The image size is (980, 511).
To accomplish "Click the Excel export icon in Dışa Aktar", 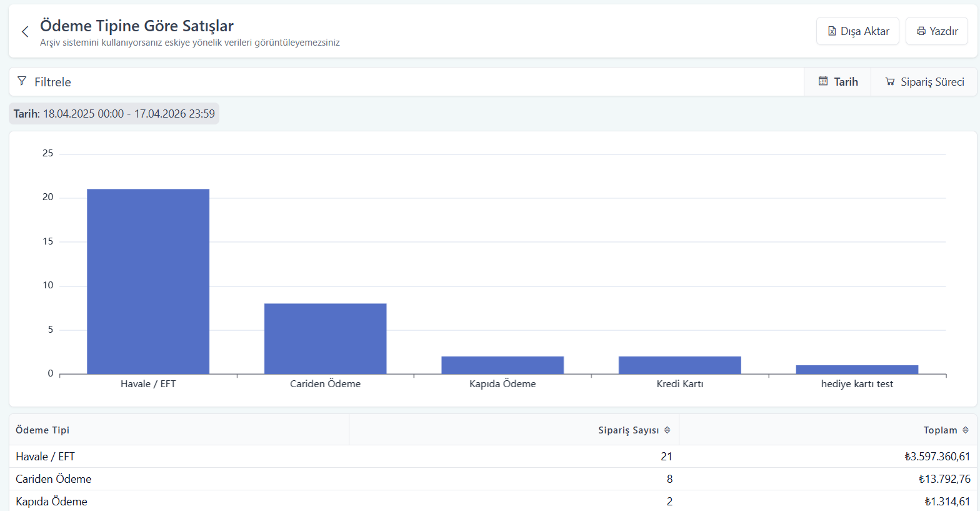I will coord(832,31).
